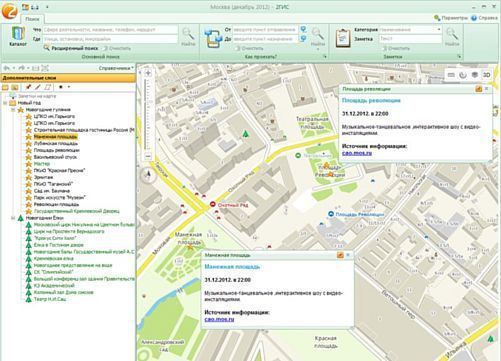The width and height of the screenshot is (501, 361).
Task: Select Васильевский спуск in the tree
Action: [x=55, y=157]
